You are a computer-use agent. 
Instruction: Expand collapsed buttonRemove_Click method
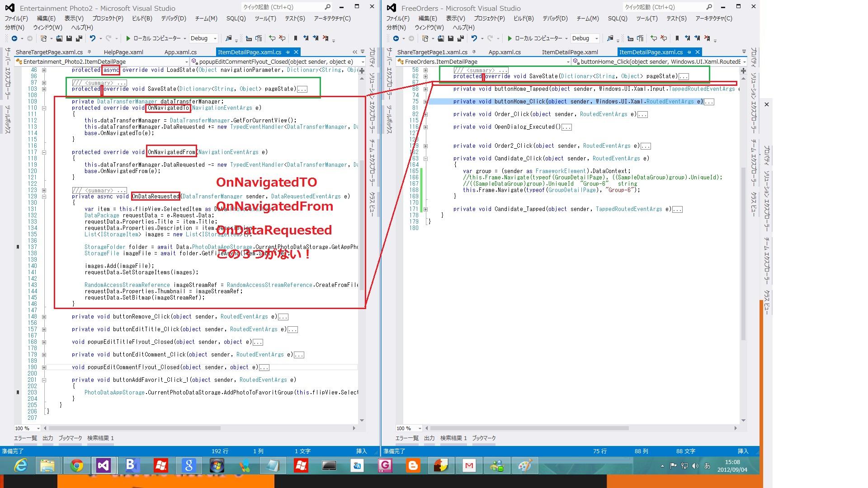tap(44, 317)
